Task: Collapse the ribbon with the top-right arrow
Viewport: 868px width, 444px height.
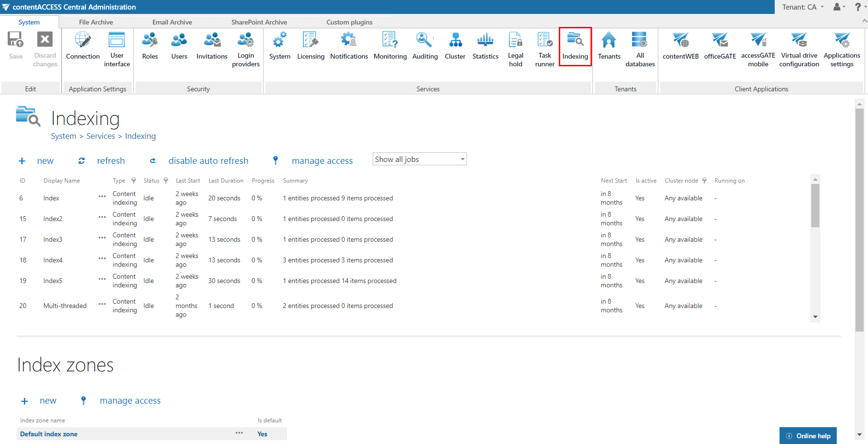Action: (x=864, y=21)
